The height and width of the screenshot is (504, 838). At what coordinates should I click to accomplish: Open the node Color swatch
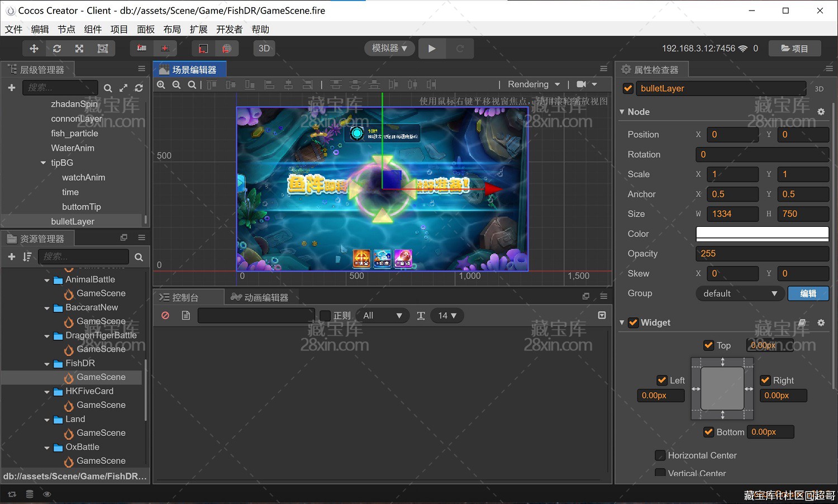[x=762, y=234]
